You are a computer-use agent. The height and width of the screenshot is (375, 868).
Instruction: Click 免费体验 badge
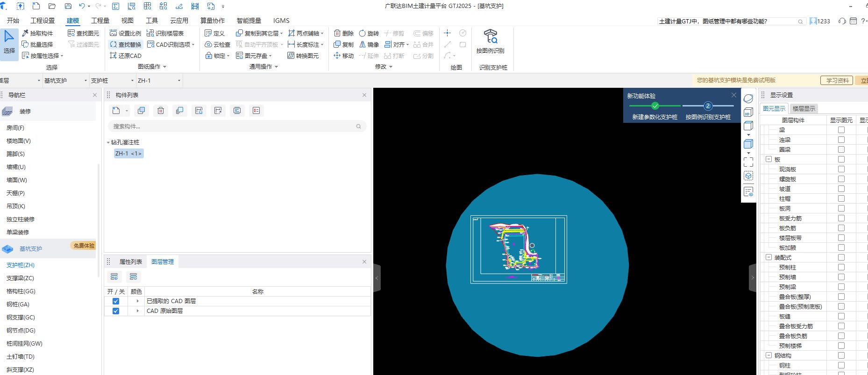(84, 246)
